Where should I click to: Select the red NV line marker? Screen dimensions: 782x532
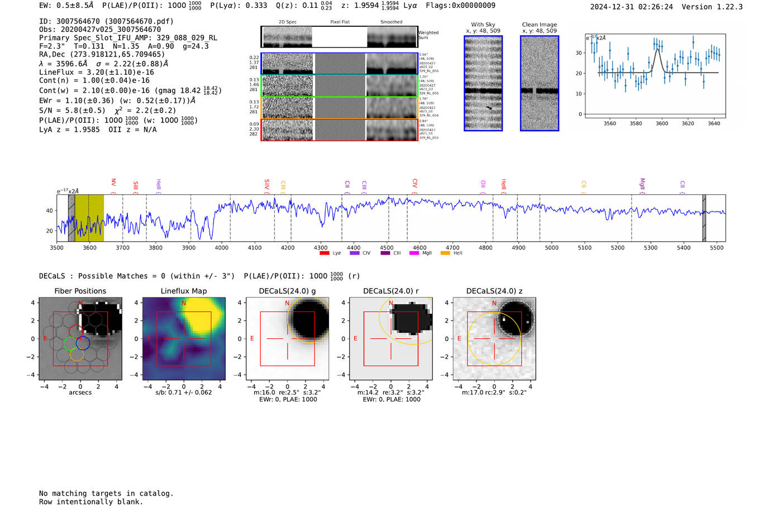pos(113,186)
